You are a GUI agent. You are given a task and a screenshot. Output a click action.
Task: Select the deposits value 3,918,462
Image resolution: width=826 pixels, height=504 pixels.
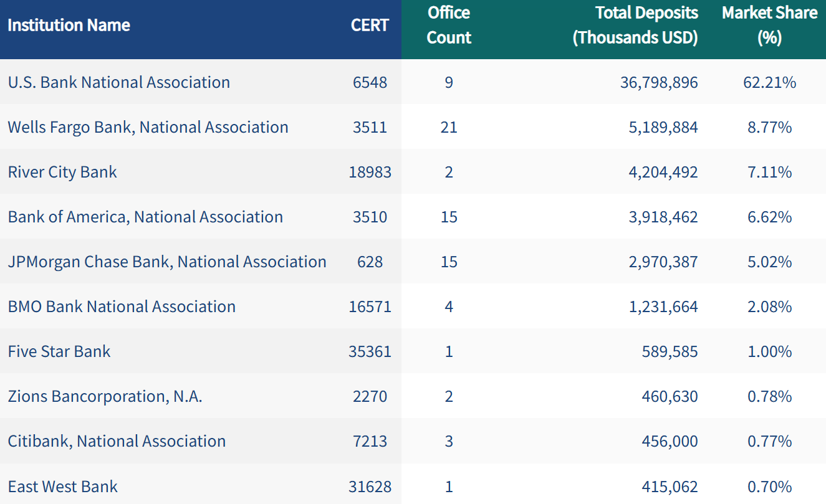(663, 217)
